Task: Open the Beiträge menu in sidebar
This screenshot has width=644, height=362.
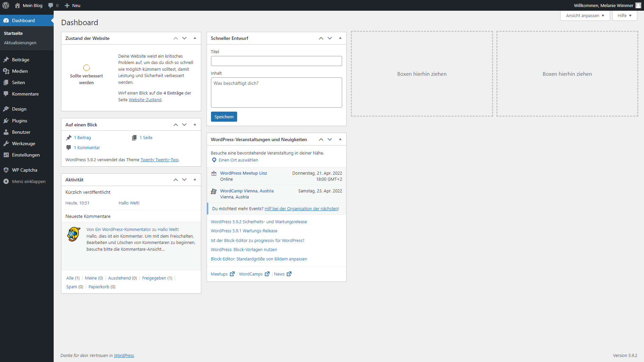Action: coord(27,60)
